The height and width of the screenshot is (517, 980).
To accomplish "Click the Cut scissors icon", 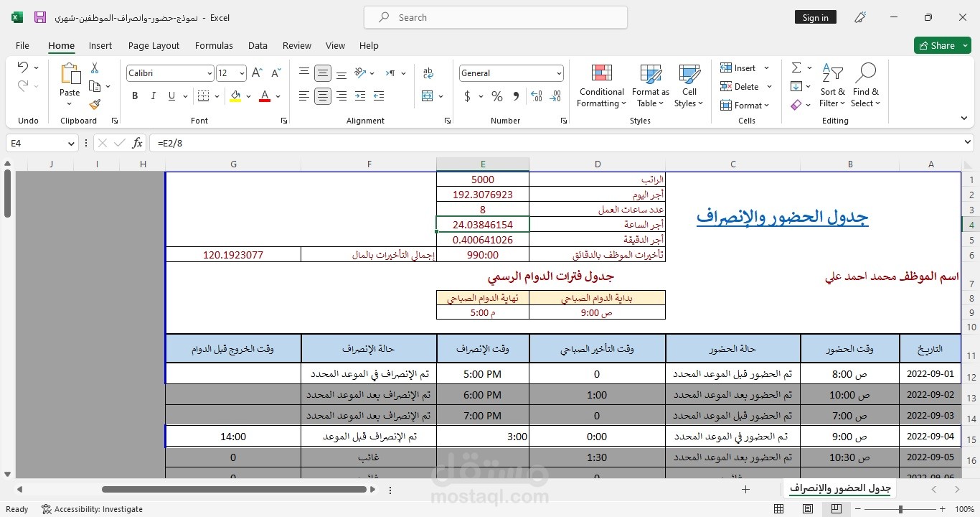I will tap(95, 68).
